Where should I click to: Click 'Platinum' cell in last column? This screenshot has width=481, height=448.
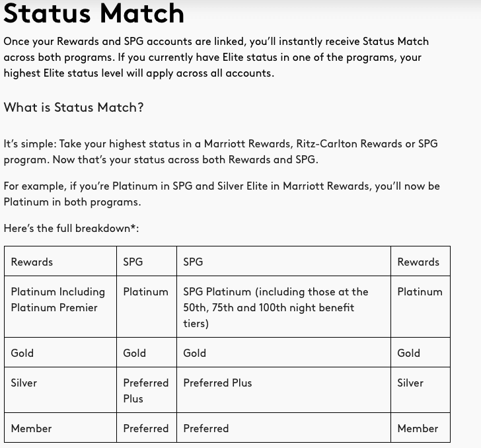(421, 307)
